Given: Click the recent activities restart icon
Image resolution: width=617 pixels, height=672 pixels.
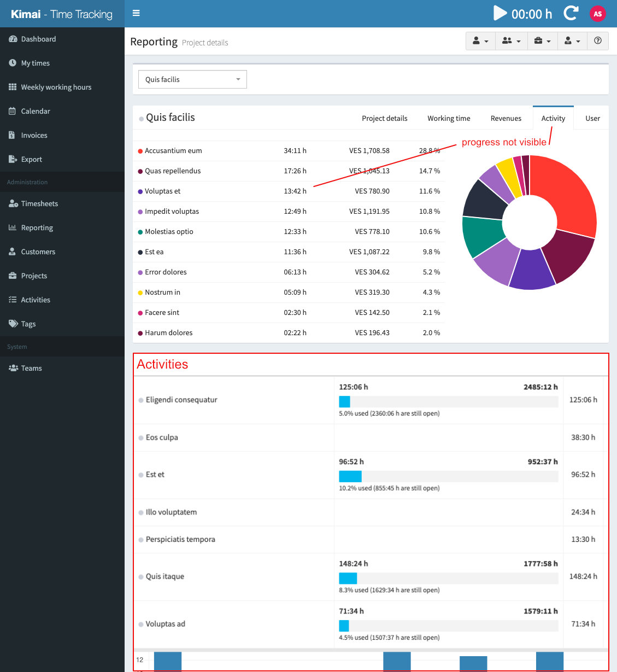Looking at the screenshot, I should [571, 13].
